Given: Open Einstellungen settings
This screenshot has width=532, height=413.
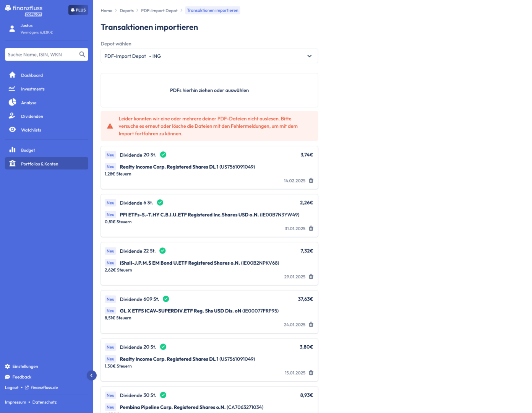Looking at the screenshot, I should coord(21,366).
